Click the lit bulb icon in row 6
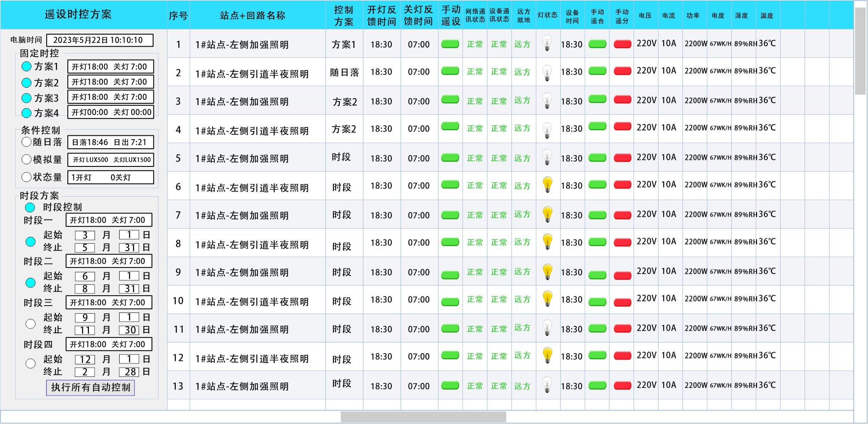 pos(547,185)
